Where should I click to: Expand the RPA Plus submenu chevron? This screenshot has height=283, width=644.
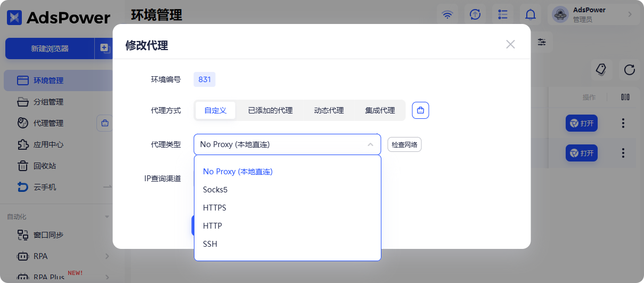107,277
